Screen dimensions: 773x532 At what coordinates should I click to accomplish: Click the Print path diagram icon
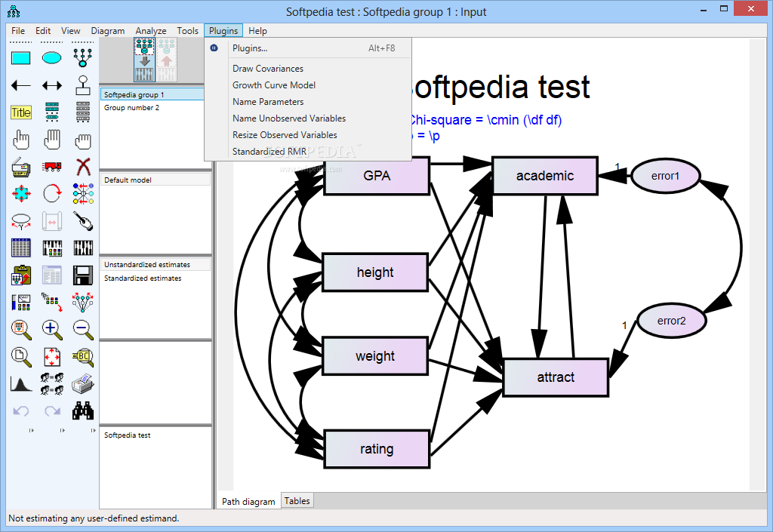pyautogui.click(x=83, y=384)
